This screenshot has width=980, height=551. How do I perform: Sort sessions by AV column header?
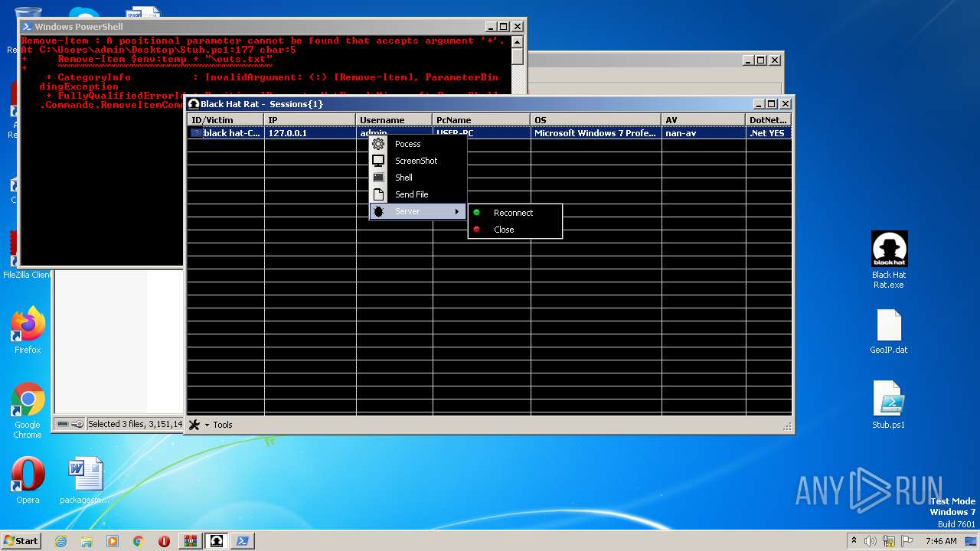[x=704, y=120]
